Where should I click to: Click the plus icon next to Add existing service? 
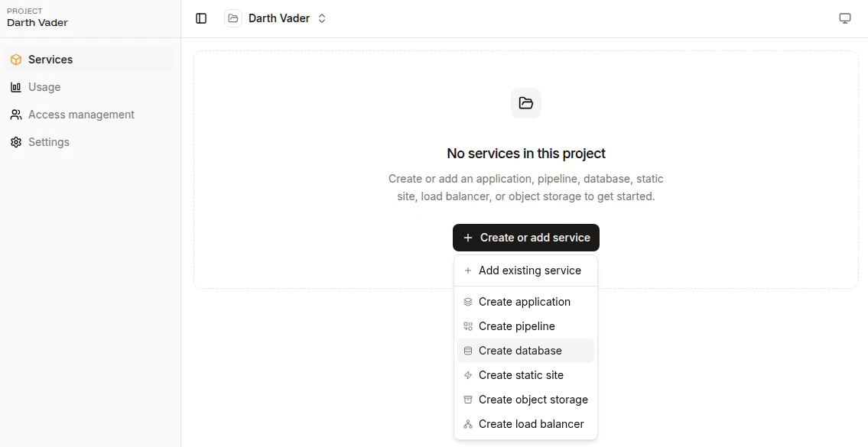[x=468, y=270]
